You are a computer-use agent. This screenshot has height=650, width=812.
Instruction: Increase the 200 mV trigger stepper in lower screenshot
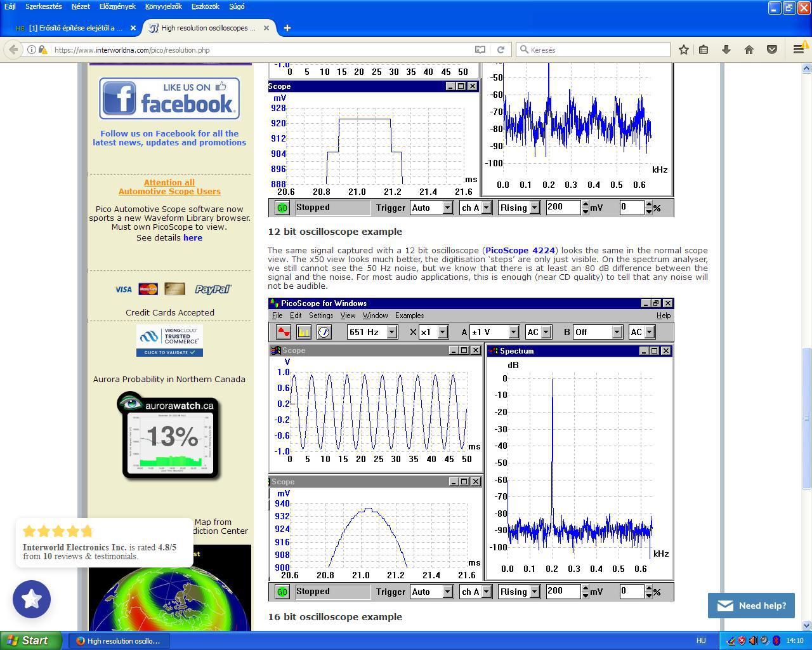[585, 588]
